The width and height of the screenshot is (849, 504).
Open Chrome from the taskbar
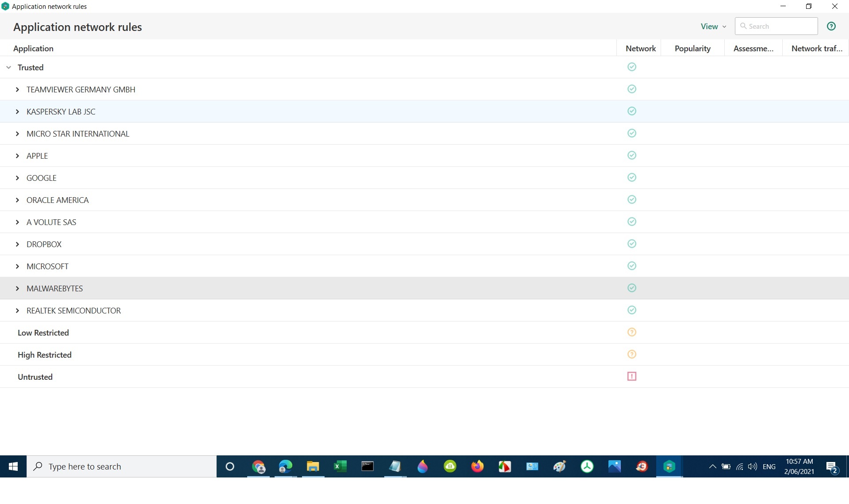(x=258, y=466)
